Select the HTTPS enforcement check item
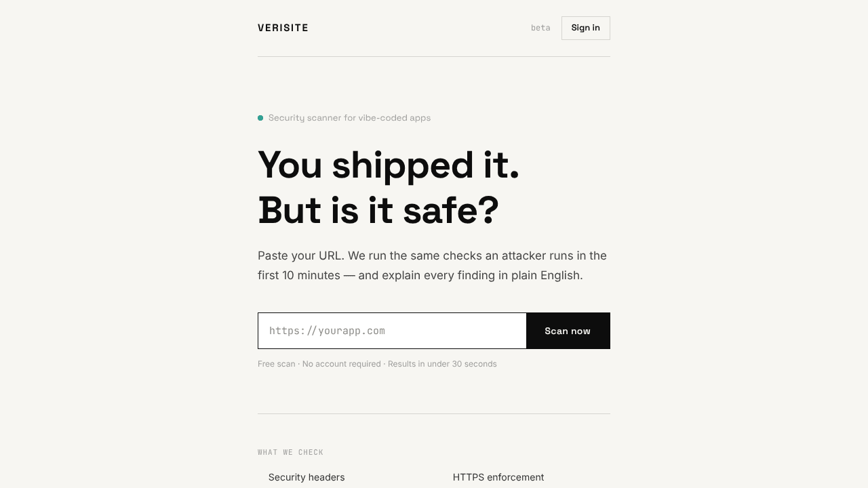 tap(498, 477)
